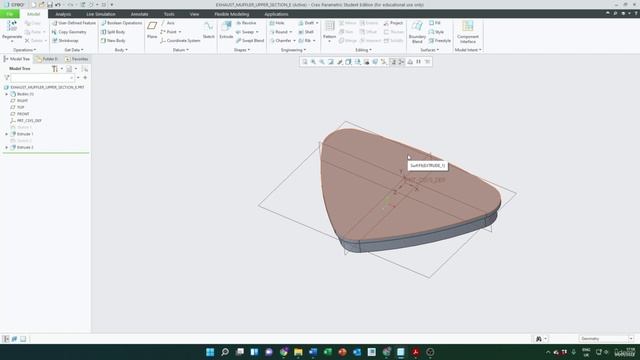This screenshot has height=360, width=640.
Task: Click the pause simulation icon
Action: tap(418, 62)
